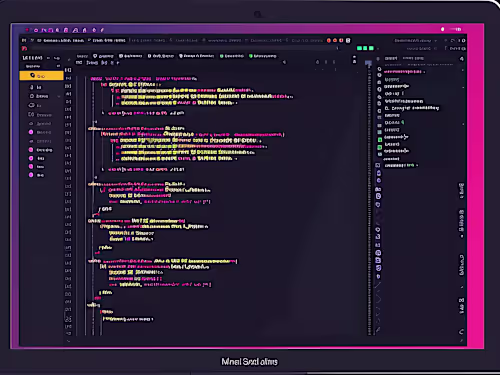
Task: Click the bell icon at right panel header
Action: (x=462, y=59)
